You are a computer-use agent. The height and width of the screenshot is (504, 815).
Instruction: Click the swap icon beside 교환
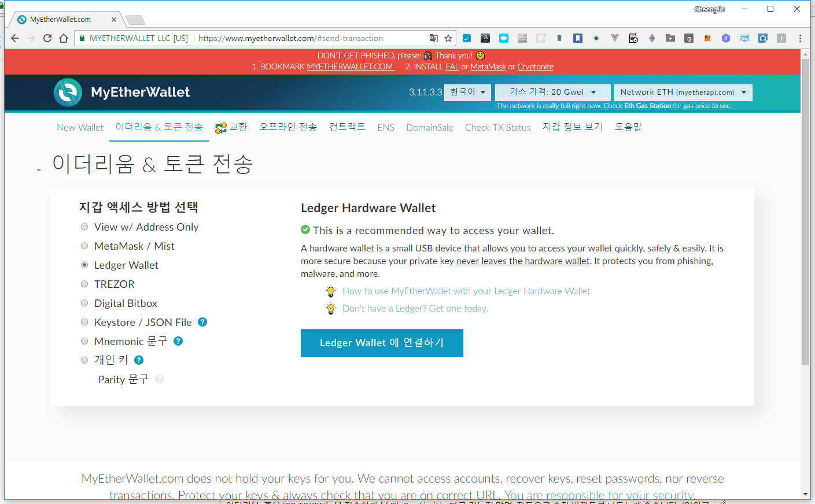point(221,128)
